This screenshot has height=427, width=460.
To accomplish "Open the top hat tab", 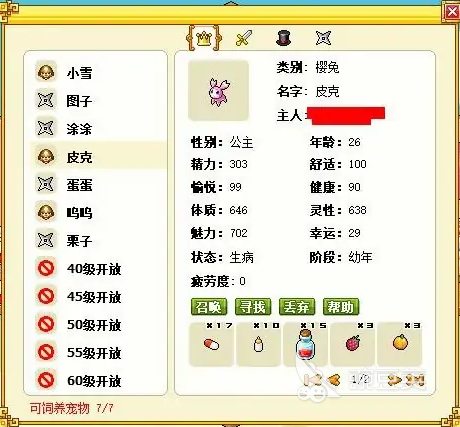I will 284,38.
